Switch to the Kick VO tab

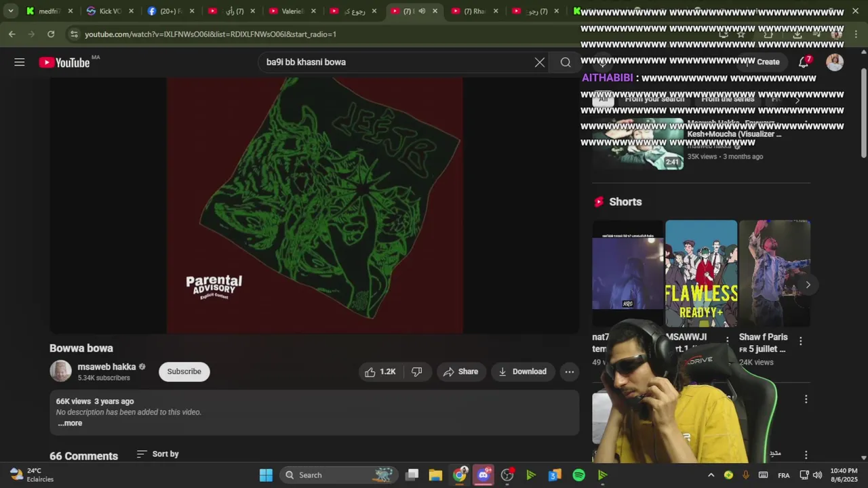[x=108, y=11]
